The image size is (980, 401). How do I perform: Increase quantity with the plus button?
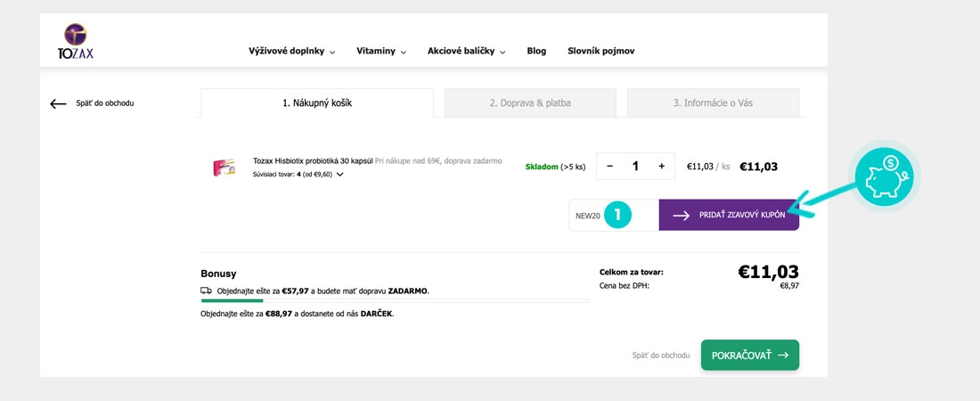tap(661, 167)
